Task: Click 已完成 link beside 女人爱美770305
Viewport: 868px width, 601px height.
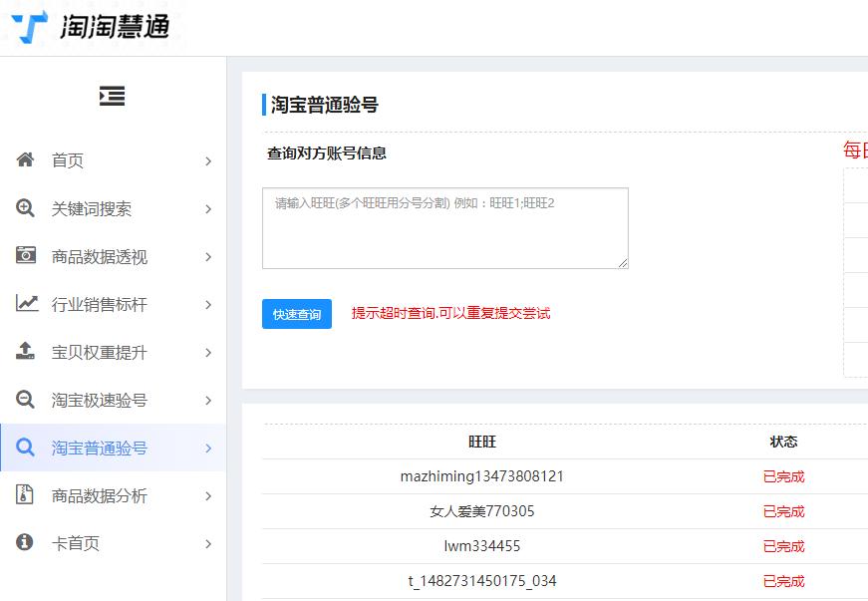Action: pyautogui.click(x=784, y=511)
